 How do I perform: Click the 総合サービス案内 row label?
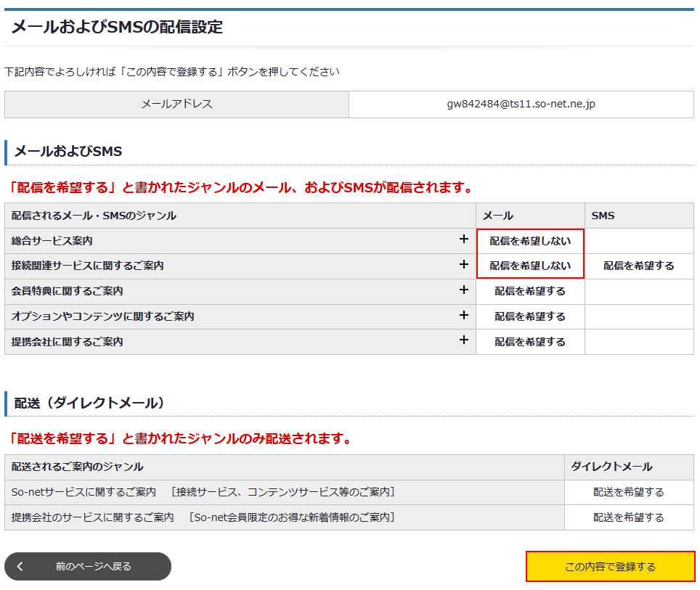(52, 240)
